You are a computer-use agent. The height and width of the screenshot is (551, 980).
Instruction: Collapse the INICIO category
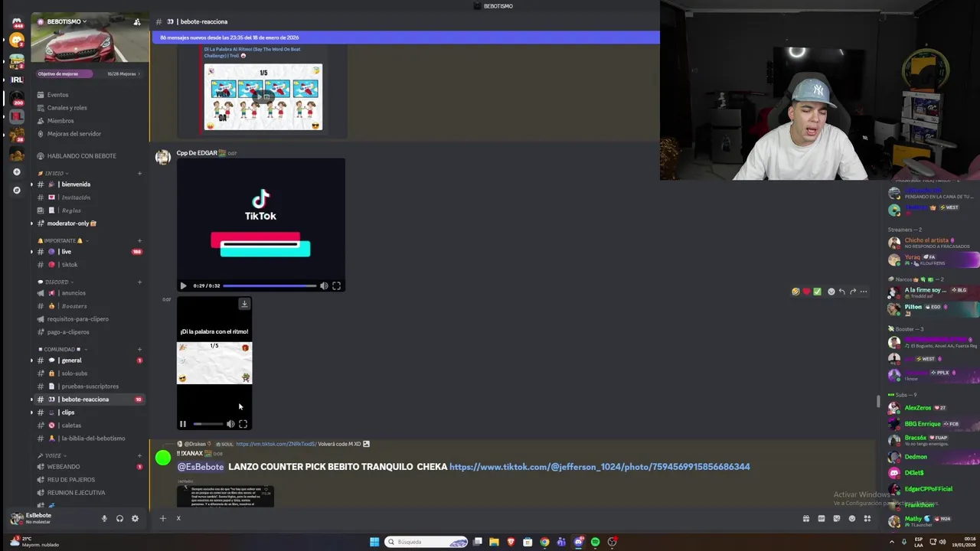coord(54,174)
